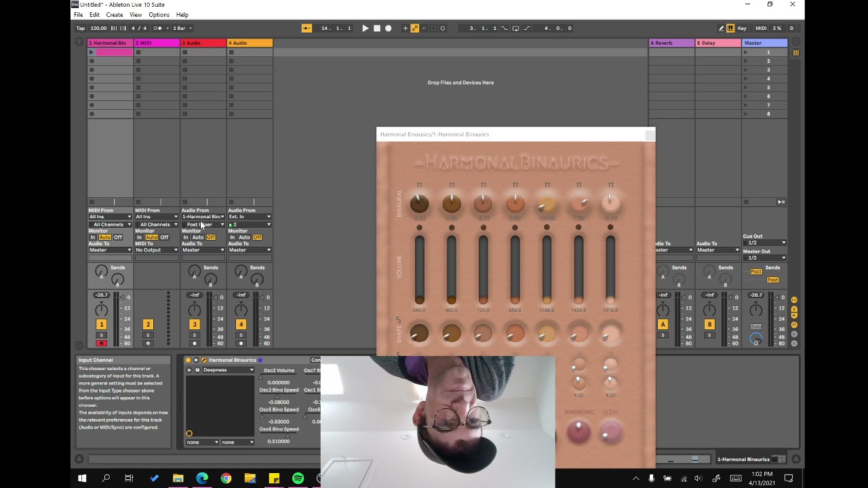Show the In/Out section selector
868x488 pixels.
(794, 300)
